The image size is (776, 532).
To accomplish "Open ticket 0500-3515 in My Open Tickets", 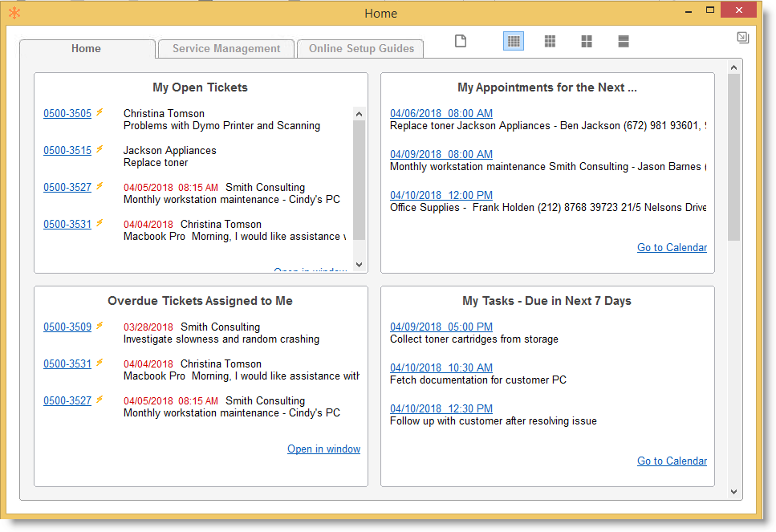I will tap(67, 150).
